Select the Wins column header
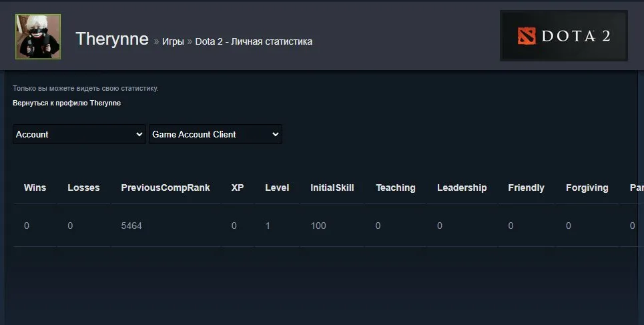Image resolution: width=644 pixels, height=325 pixels. click(x=35, y=188)
